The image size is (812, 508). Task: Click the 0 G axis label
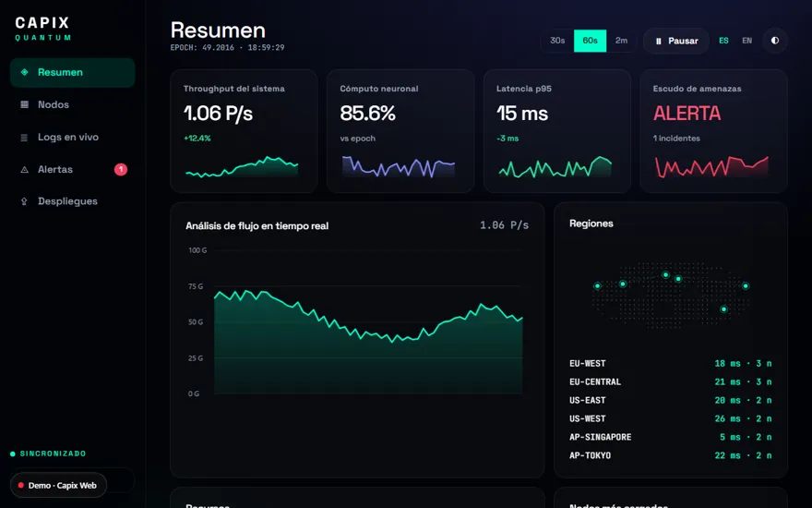194,394
